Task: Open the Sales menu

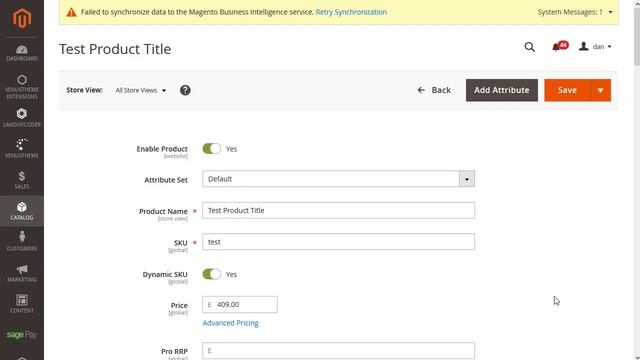Action: pos(22,180)
